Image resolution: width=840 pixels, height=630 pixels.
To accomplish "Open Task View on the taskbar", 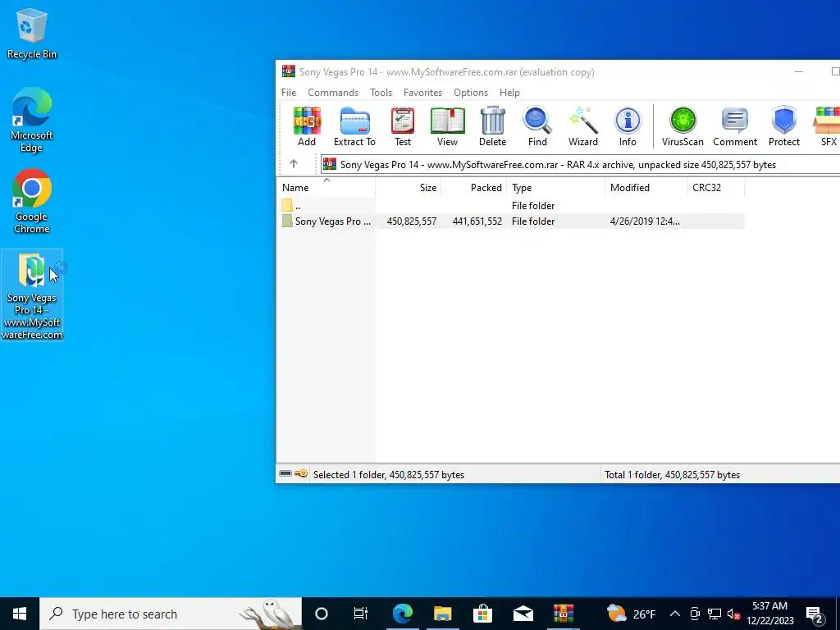I will 361,614.
